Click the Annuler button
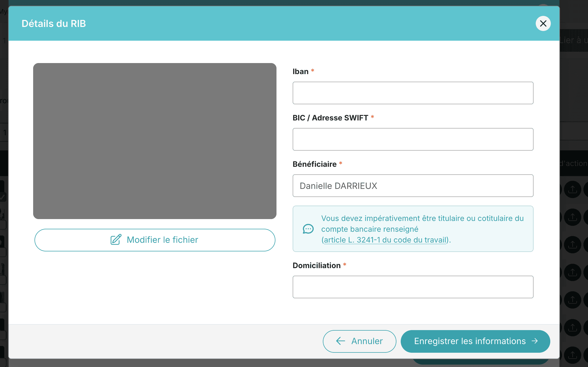Viewport: 588px width, 367px height. (x=359, y=341)
